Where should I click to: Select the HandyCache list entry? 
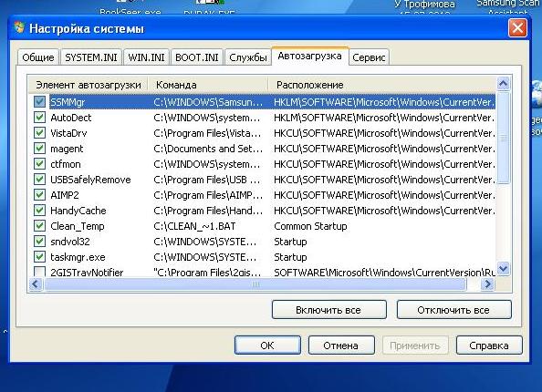(x=78, y=211)
